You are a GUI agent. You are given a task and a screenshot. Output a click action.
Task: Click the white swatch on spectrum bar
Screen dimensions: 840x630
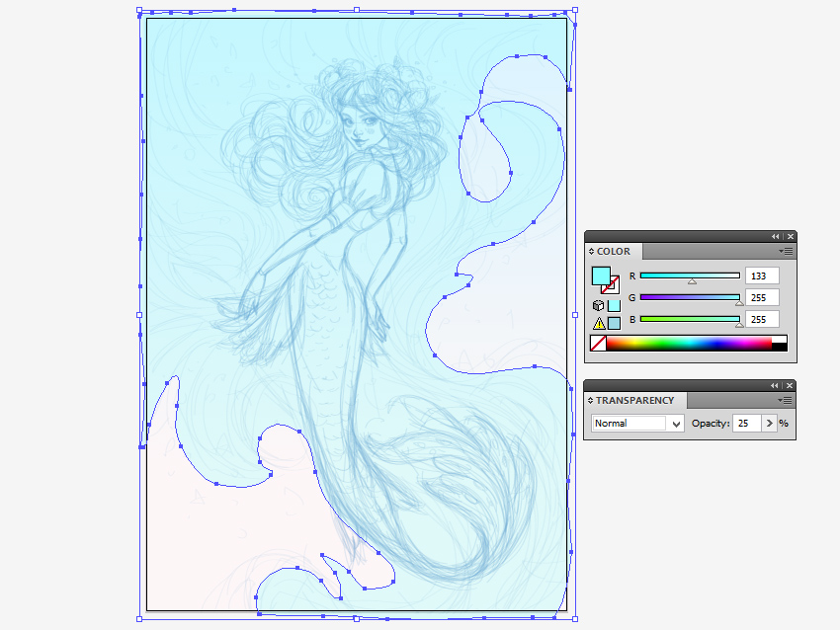point(780,340)
